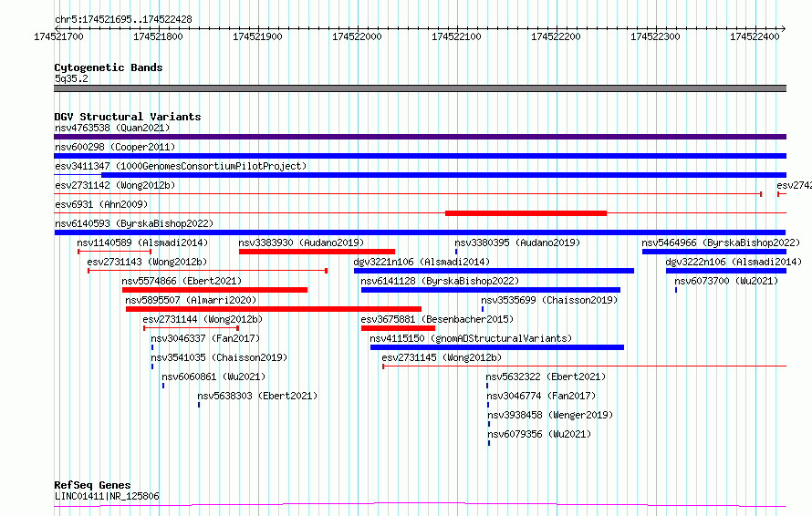This screenshot has width=812, height=516.
Task: Click the nsv1140589 (Alsmadi2014) label
Action: (x=142, y=243)
